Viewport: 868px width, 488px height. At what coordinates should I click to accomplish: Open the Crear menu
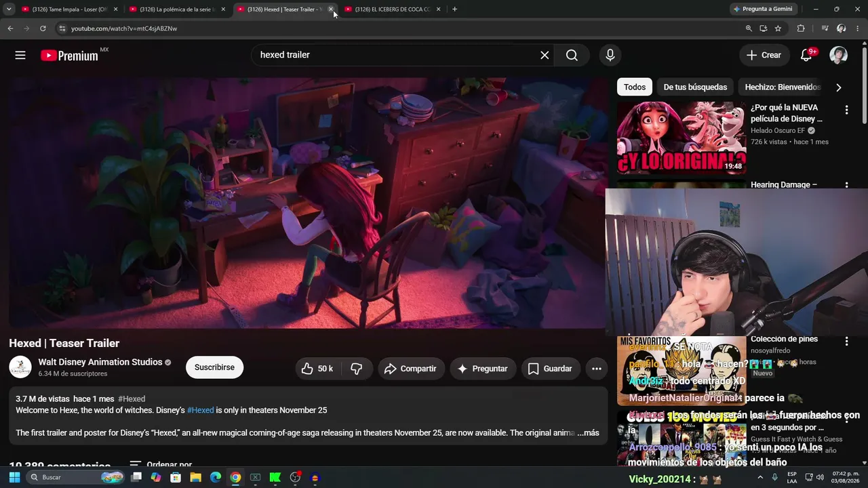point(764,55)
